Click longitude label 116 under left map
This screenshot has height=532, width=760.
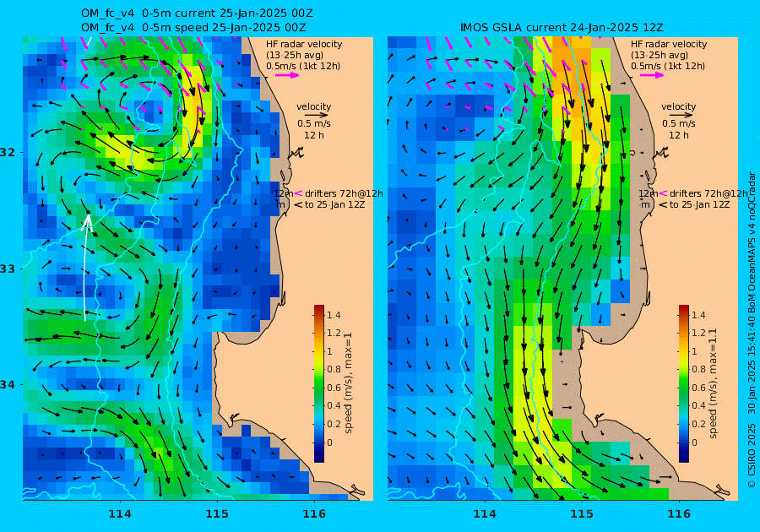(x=314, y=514)
